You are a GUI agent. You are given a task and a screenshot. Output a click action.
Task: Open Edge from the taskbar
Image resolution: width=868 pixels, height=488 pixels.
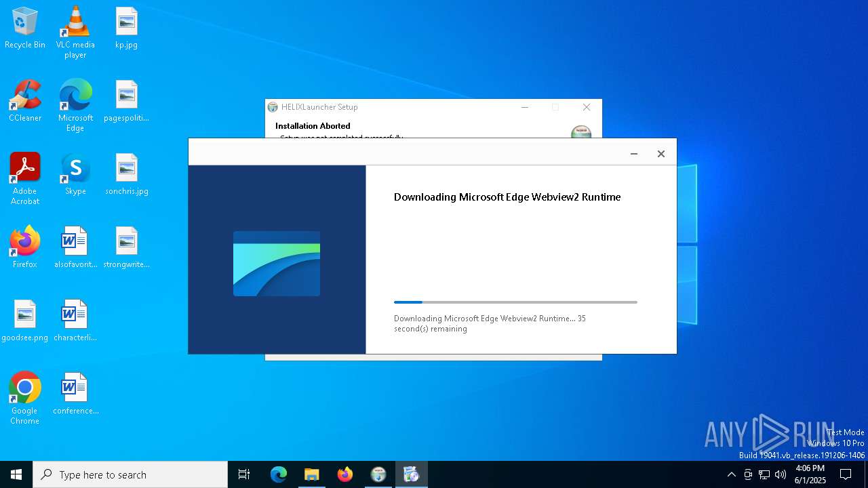(279, 474)
